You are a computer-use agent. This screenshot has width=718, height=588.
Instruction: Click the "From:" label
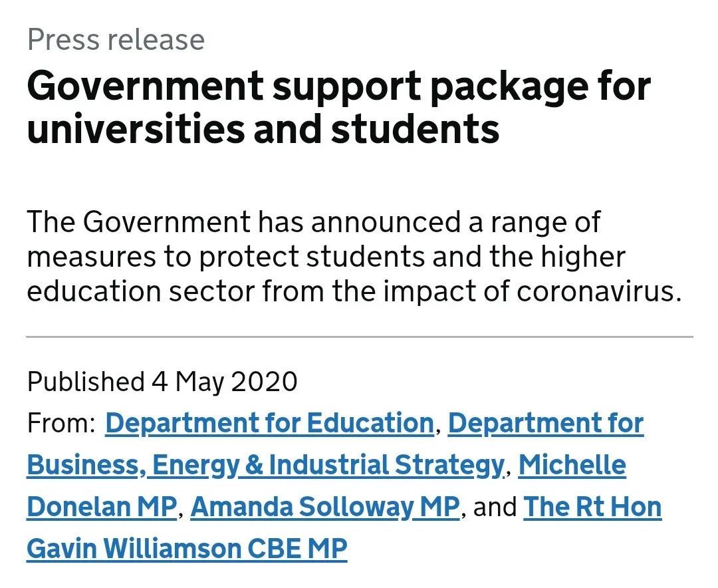(x=61, y=424)
